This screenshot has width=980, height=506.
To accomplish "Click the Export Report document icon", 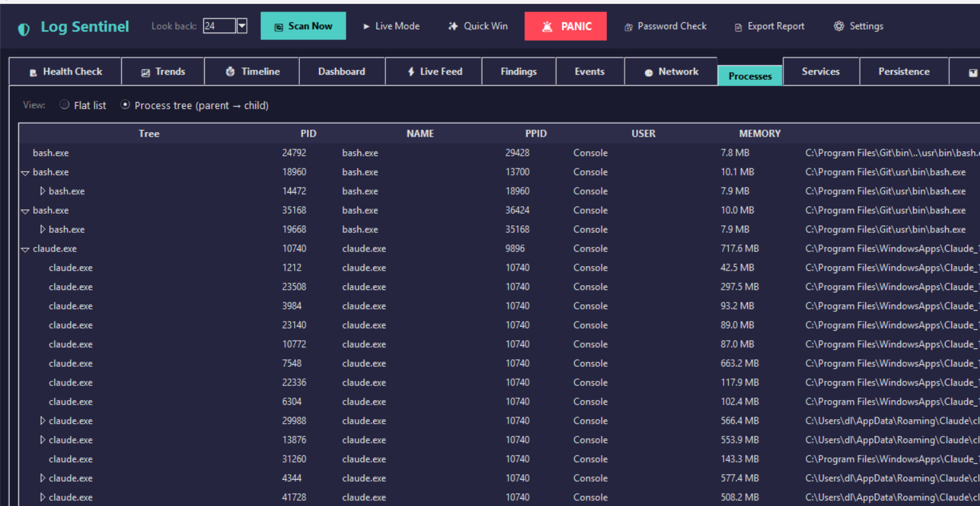I will point(738,27).
